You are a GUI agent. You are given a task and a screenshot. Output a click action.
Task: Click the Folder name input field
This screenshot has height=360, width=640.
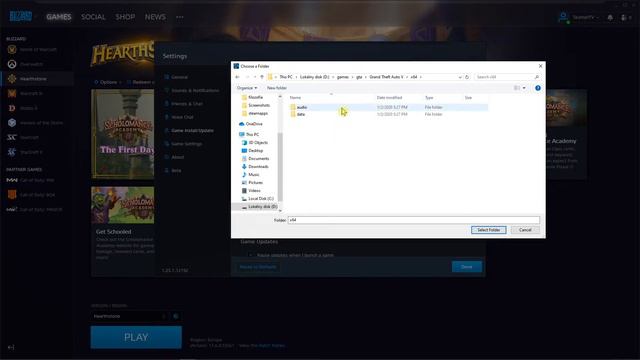click(413, 220)
